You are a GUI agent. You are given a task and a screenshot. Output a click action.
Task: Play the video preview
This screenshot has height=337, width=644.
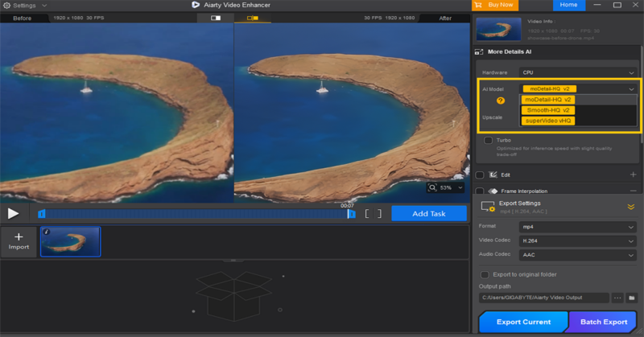click(13, 213)
